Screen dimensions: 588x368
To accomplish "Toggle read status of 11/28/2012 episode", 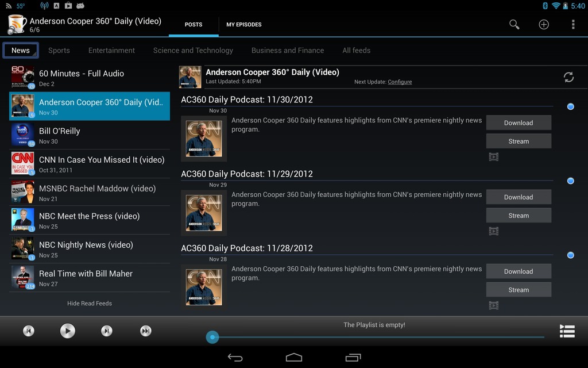I will click(570, 255).
